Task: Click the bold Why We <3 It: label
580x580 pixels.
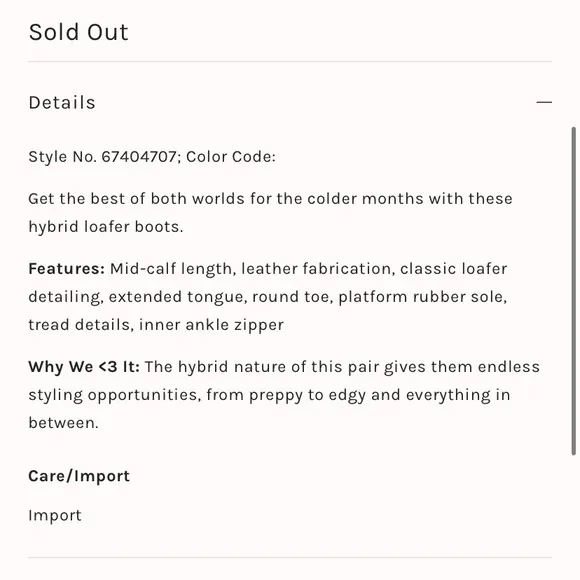Action: click(84, 367)
